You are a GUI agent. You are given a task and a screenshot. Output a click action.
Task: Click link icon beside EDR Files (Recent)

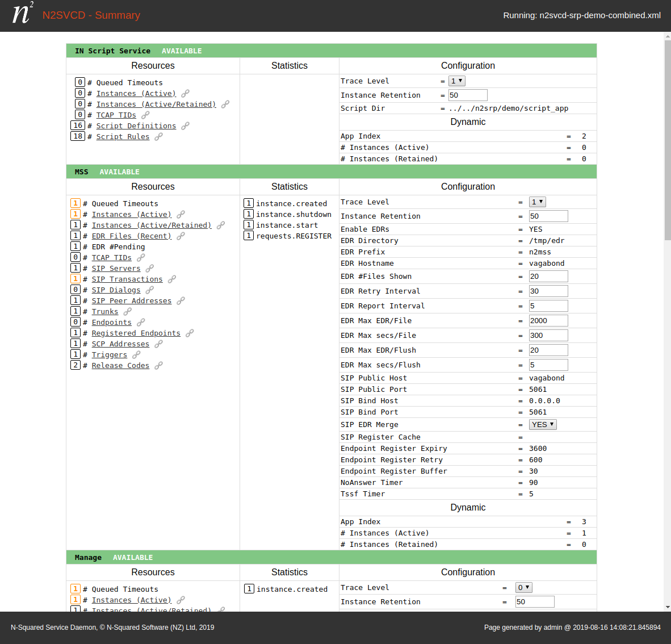pyautogui.click(x=181, y=236)
